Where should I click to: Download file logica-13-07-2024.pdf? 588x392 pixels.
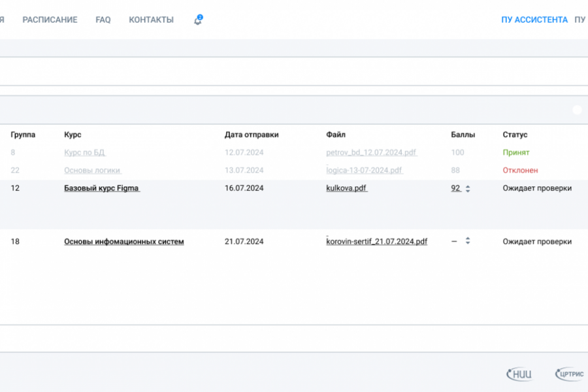[x=365, y=171]
